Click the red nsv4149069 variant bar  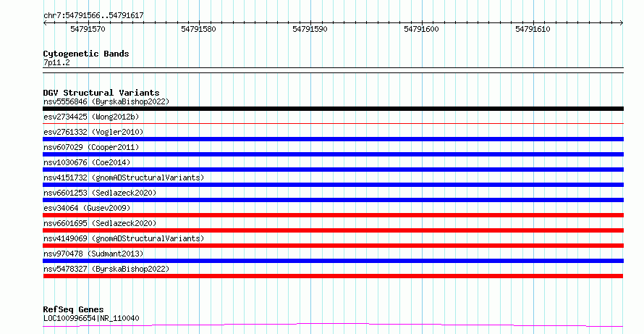333,246
